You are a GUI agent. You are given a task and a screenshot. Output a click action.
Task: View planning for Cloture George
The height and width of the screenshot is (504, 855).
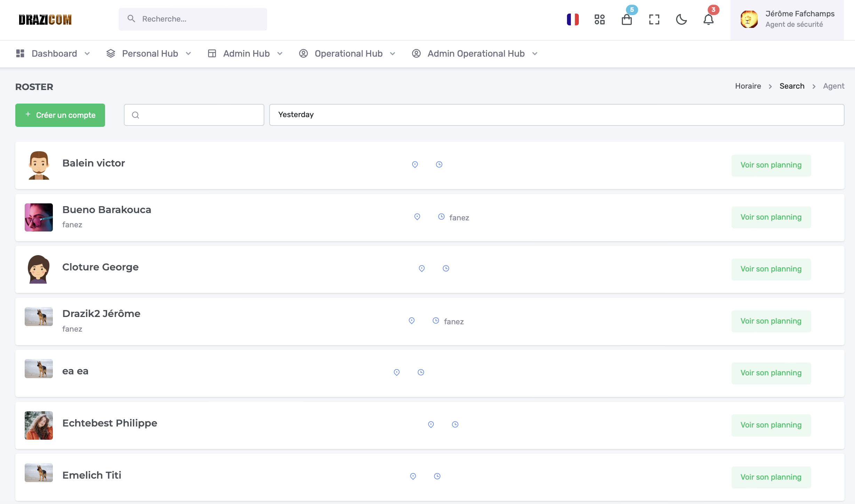[x=771, y=269]
